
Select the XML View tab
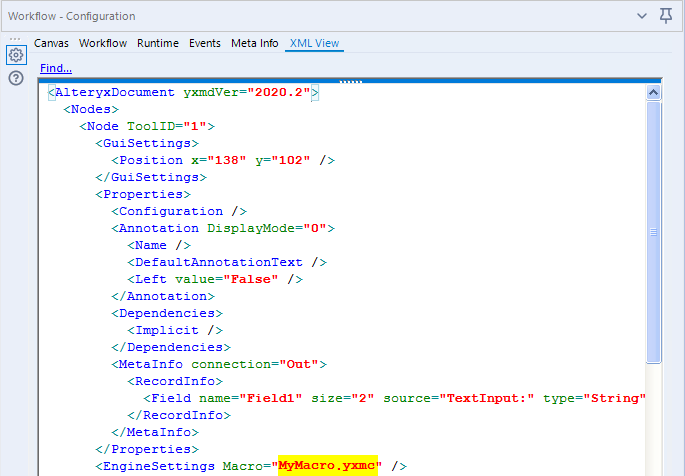click(x=315, y=43)
